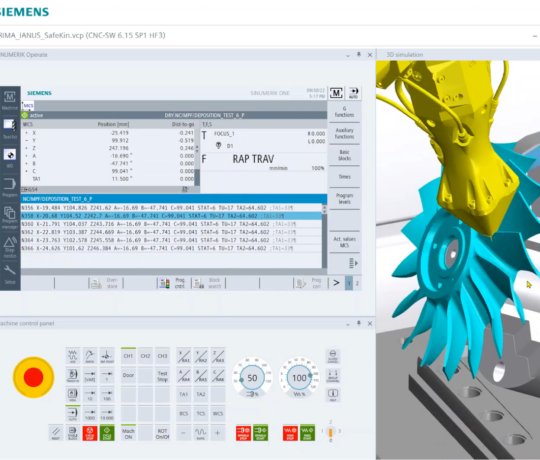Toggle channel CH2 key
The image size is (540, 460).
(145, 356)
